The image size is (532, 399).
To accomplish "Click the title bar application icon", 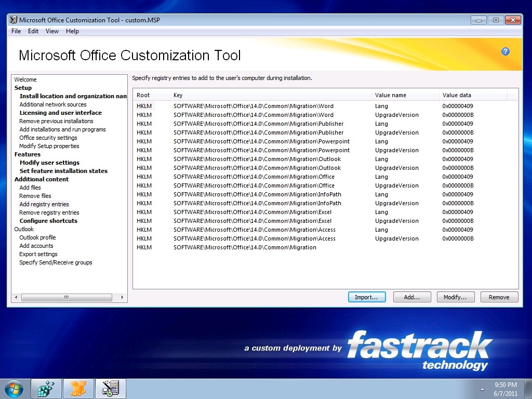I will (x=13, y=20).
